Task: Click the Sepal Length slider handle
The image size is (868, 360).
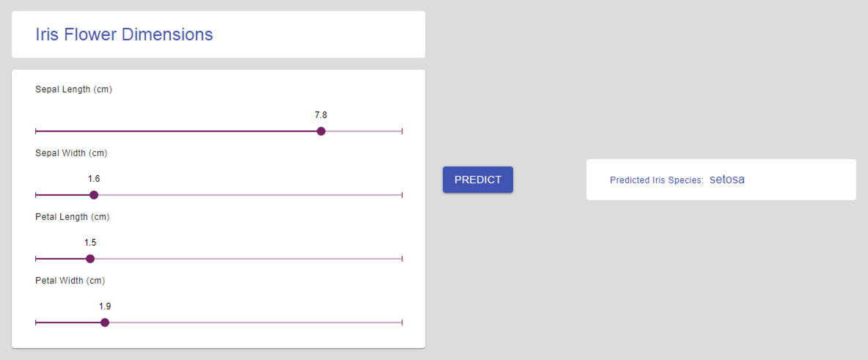Action: (321, 131)
